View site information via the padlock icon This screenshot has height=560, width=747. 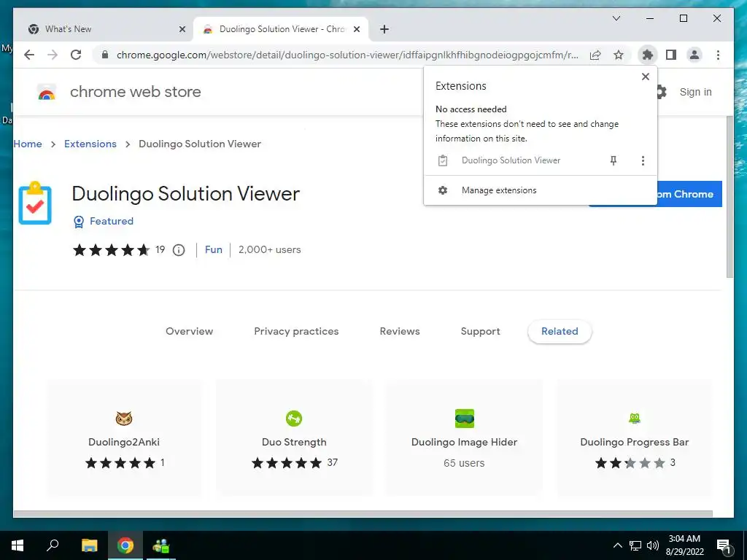105,55
